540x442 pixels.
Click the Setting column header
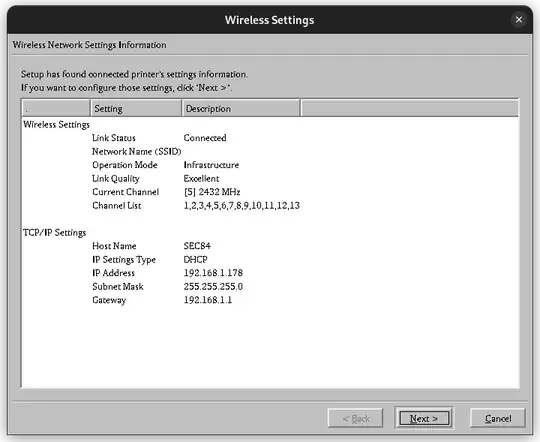136,108
